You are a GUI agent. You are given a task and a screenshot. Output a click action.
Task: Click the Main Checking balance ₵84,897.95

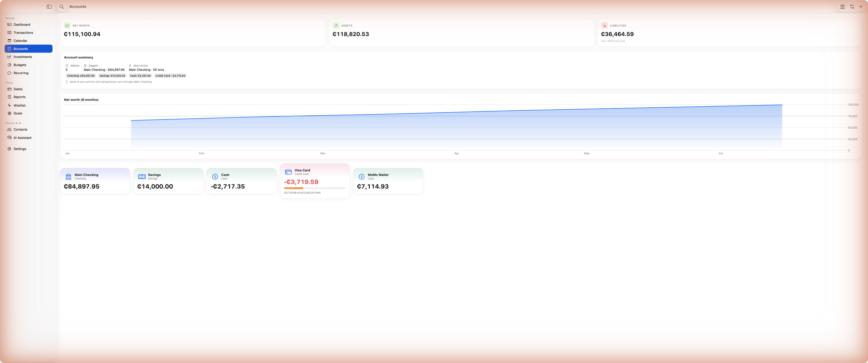pos(82,187)
